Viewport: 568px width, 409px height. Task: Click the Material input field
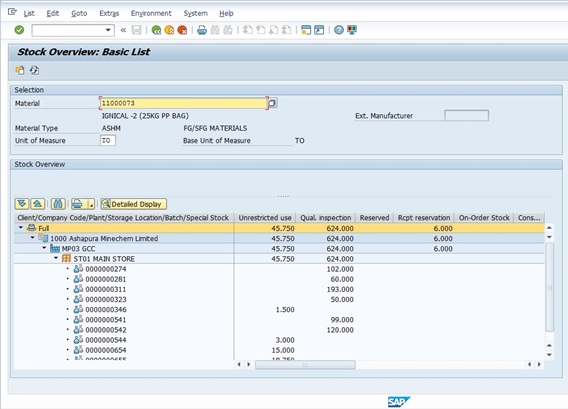183,103
